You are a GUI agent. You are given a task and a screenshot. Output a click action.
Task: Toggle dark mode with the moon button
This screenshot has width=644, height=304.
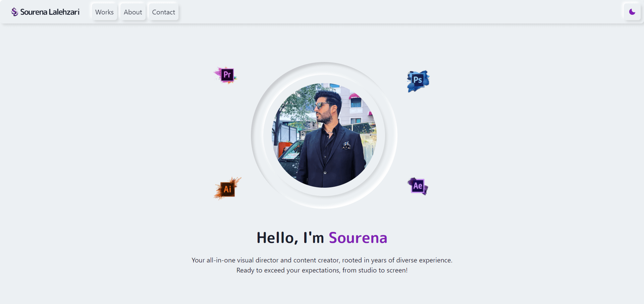click(x=632, y=12)
